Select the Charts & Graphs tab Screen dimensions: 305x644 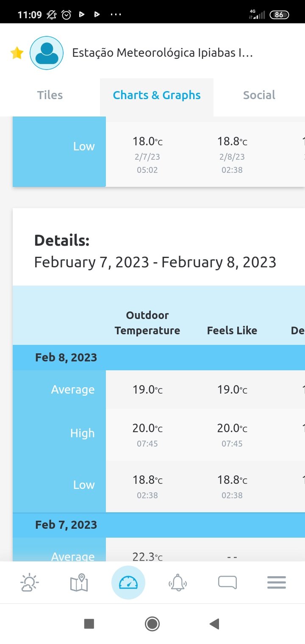(157, 95)
